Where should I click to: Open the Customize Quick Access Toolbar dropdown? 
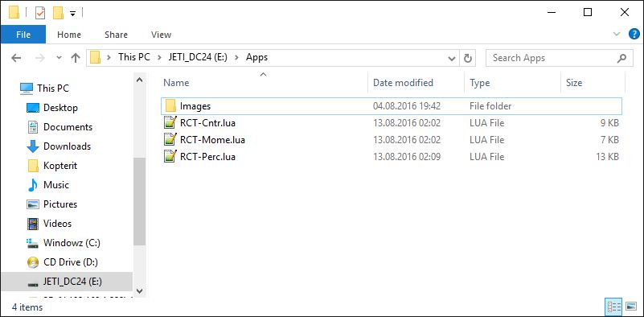(72, 14)
